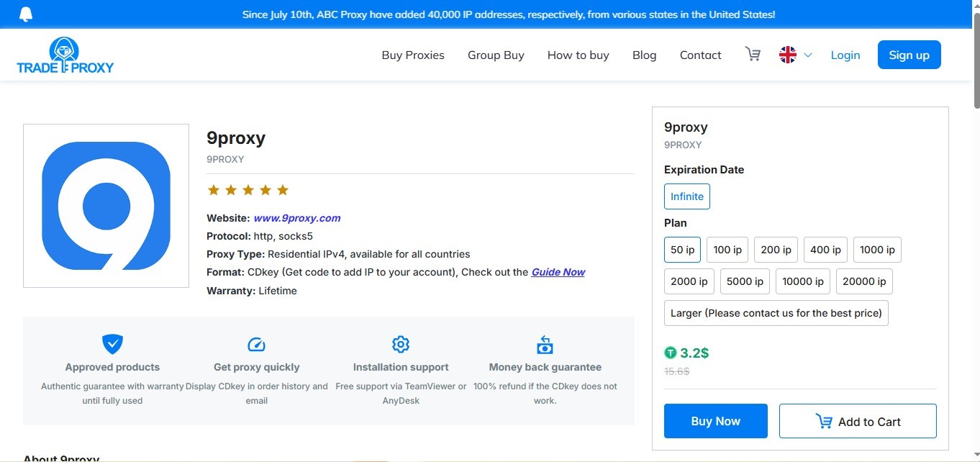Select the 20000 ip plan option
The image size is (980, 462).
(863, 281)
